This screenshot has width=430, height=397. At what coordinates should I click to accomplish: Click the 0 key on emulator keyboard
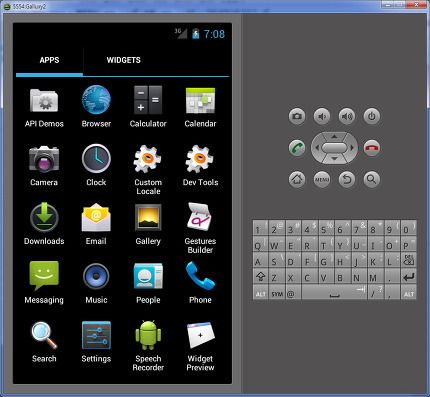point(408,228)
